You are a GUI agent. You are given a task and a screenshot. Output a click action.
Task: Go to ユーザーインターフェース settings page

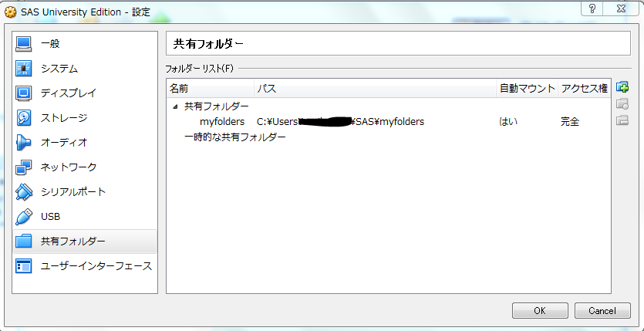[96, 265]
